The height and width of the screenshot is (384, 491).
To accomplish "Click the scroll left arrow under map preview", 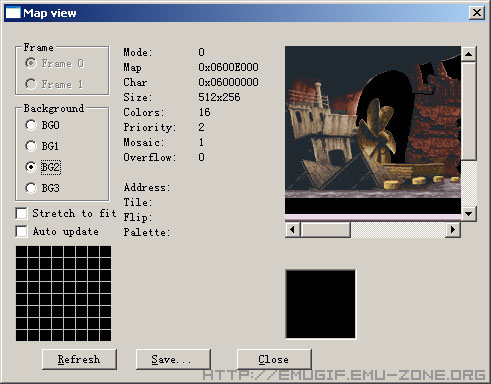I will [x=293, y=230].
